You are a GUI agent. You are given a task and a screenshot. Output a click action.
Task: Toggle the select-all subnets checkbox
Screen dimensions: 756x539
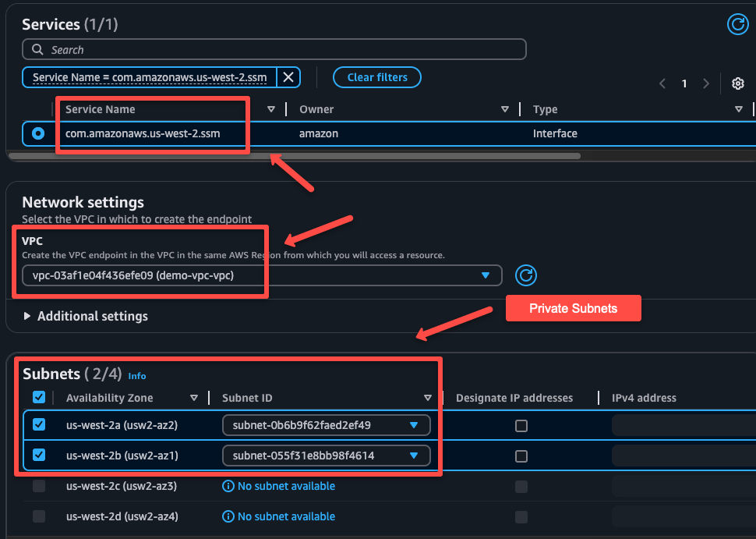pyautogui.click(x=38, y=397)
